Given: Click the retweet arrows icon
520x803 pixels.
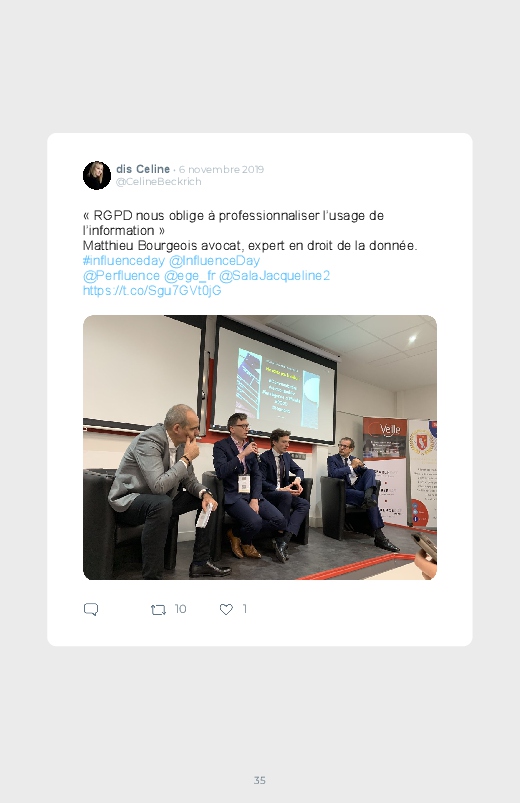Looking at the screenshot, I should point(158,609).
